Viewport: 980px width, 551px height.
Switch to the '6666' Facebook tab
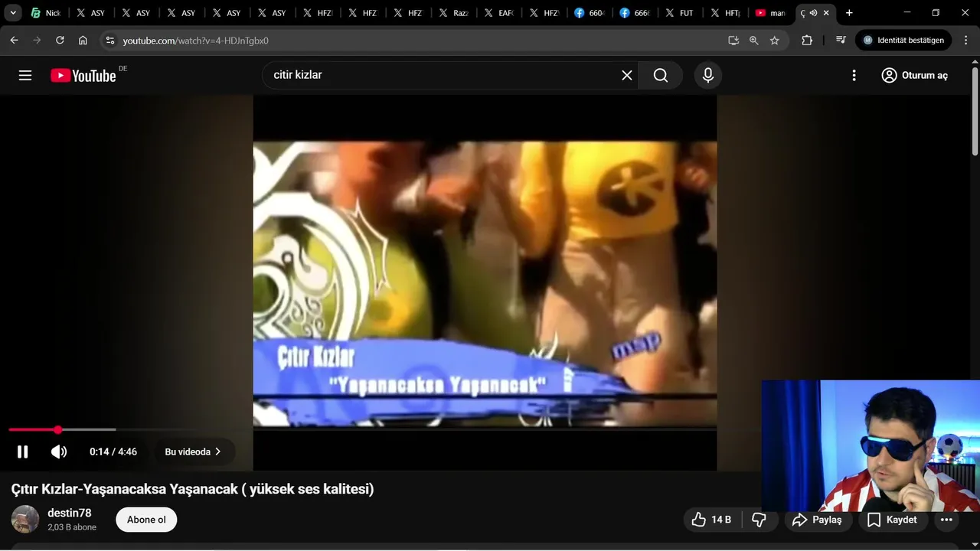pos(635,13)
